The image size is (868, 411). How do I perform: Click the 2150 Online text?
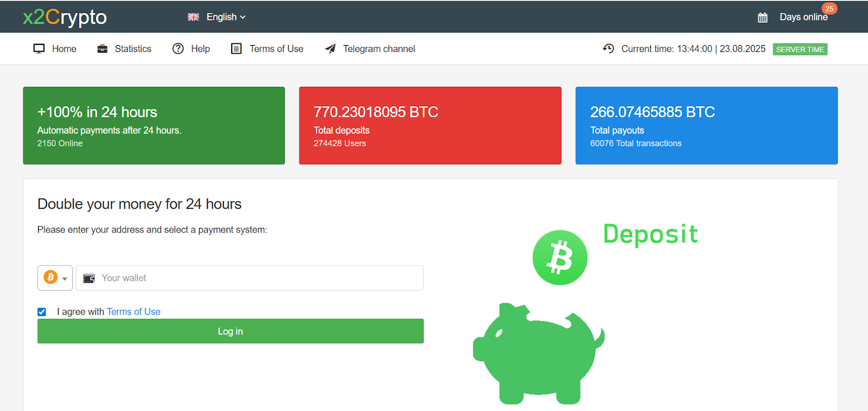coord(60,144)
